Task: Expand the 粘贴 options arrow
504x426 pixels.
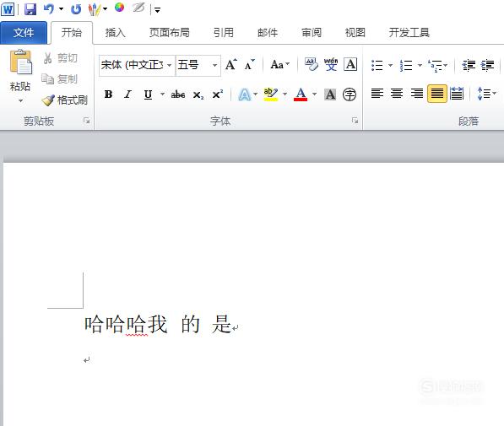Action: [x=20, y=101]
